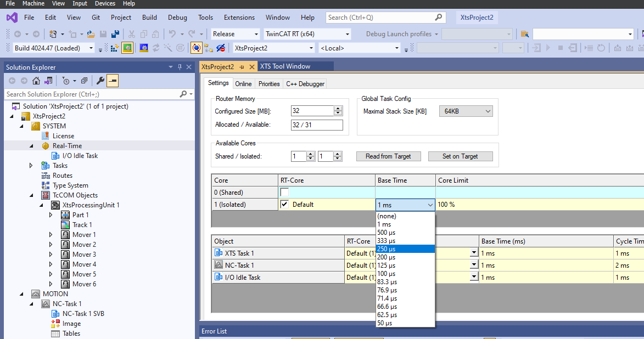Open the Build menu

tap(149, 17)
